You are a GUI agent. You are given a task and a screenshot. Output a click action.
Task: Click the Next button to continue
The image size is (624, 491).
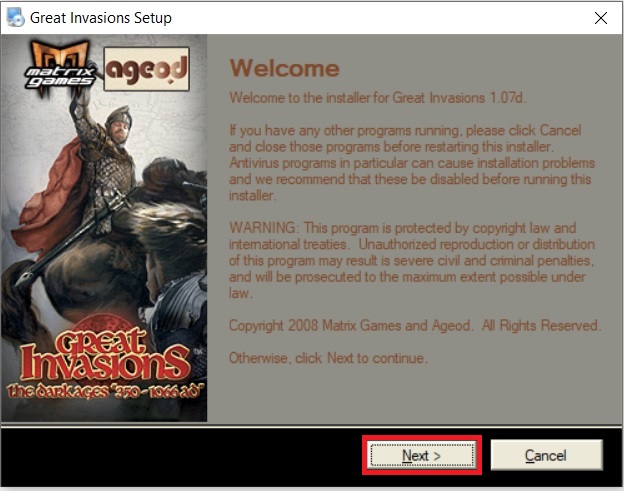[422, 455]
